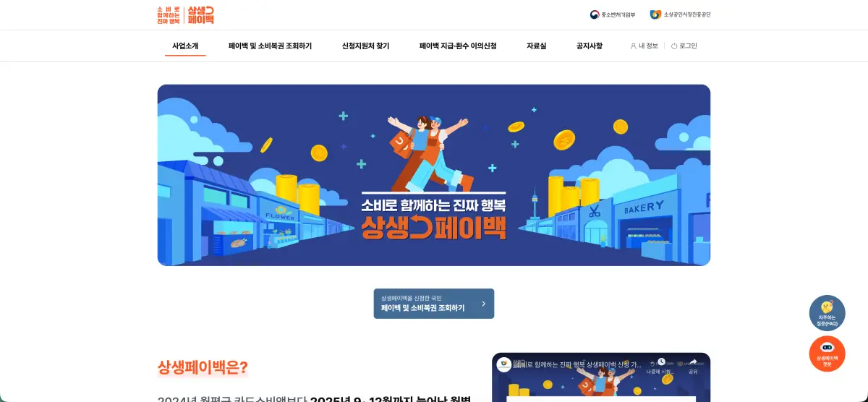This screenshot has height=402, width=868.
Task: Open the 자료실 menu item
Action: click(536, 46)
